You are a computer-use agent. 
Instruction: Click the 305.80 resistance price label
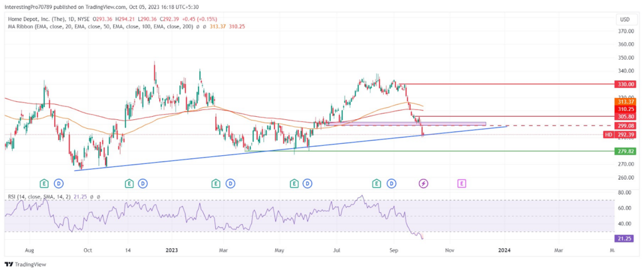pos(625,117)
